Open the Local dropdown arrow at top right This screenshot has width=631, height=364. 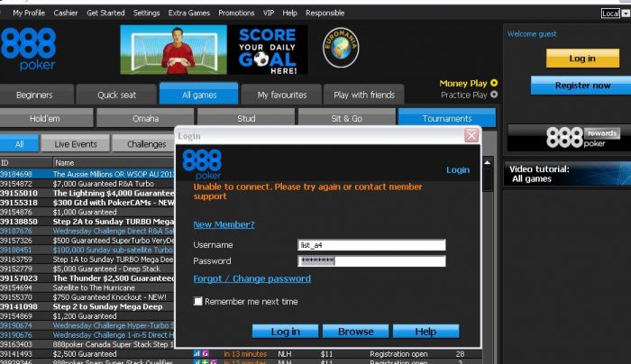pyautogui.click(x=626, y=14)
